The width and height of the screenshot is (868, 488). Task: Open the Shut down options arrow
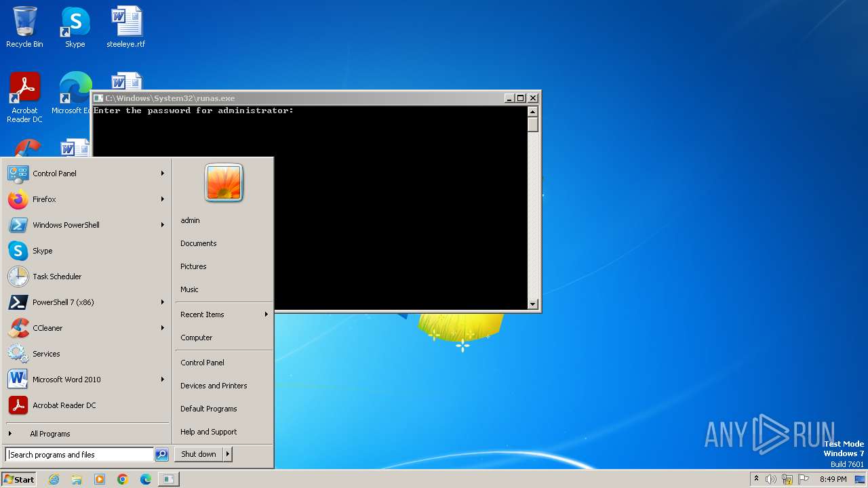pyautogui.click(x=228, y=454)
